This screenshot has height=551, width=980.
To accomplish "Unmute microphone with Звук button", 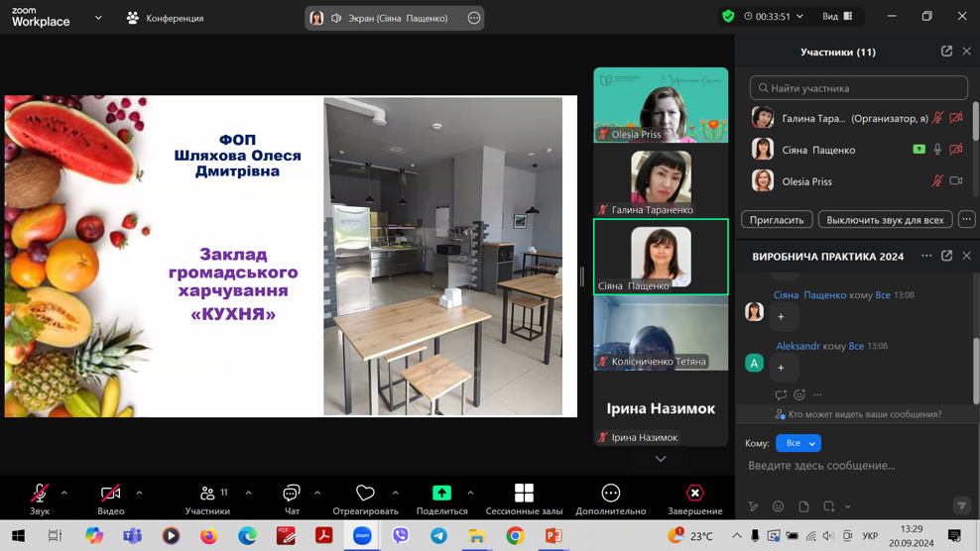I will (x=40, y=494).
